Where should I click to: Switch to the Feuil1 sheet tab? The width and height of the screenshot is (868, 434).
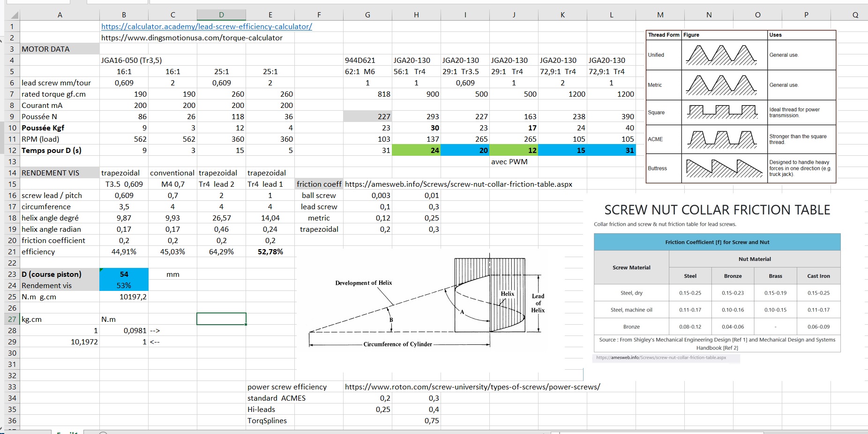[67, 432]
